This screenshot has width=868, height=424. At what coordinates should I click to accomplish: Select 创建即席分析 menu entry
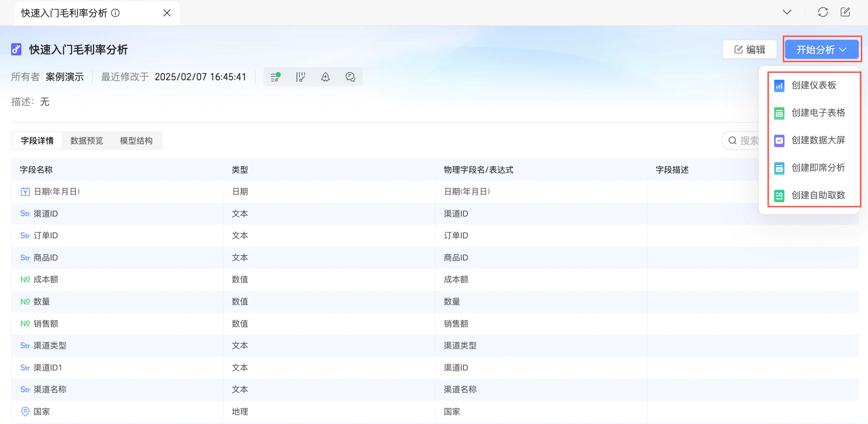818,168
